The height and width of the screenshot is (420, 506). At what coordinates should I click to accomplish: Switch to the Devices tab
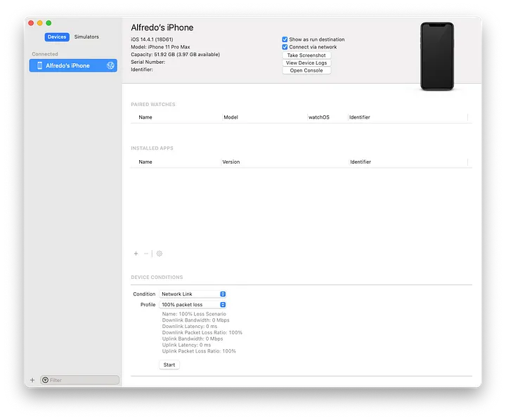tap(57, 37)
